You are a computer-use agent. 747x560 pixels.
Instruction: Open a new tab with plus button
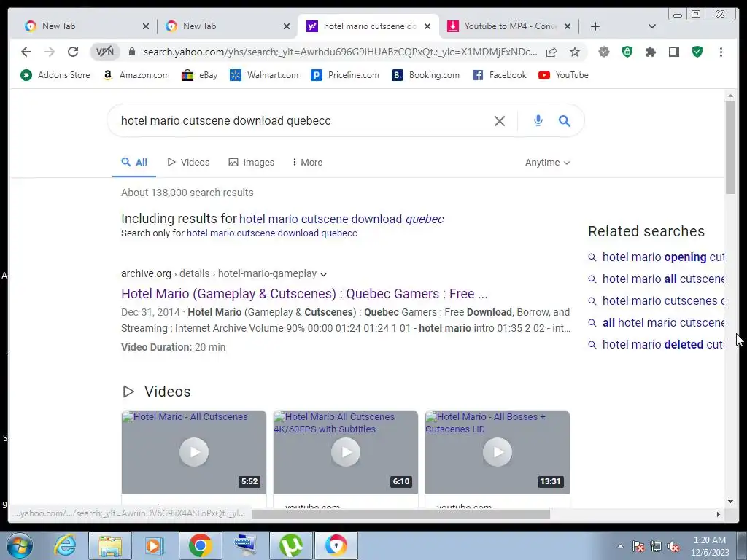(x=595, y=26)
